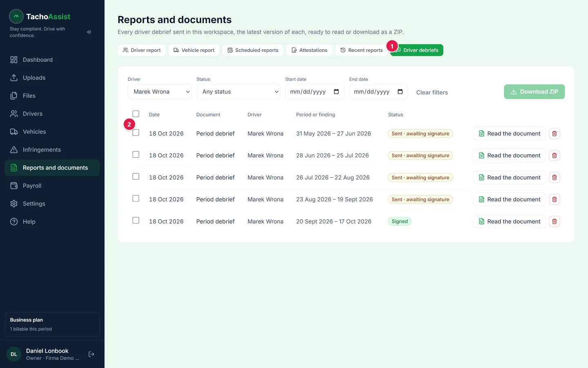Screen dimensions: 588x368
Task: Click the End date input field
Action: pyautogui.click(x=379, y=92)
